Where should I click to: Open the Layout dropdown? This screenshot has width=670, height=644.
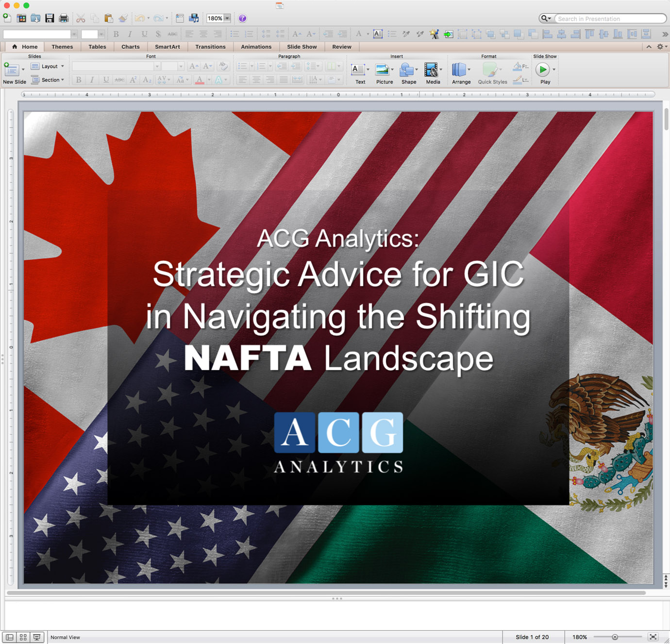click(x=48, y=67)
